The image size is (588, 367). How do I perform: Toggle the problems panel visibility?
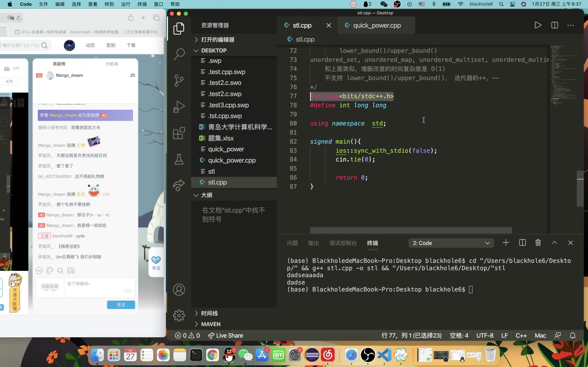point(293,243)
